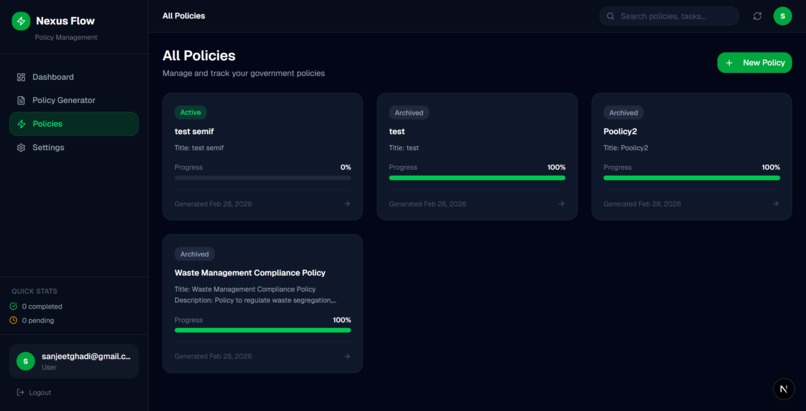Open the test semif policy title
Viewport: 806px width, 411px height.
pos(194,132)
